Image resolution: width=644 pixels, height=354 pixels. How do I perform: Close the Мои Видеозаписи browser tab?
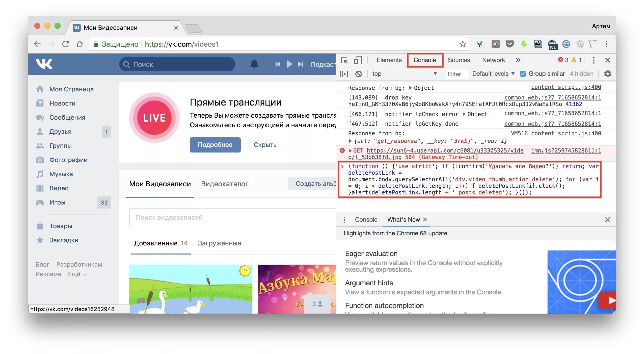click(x=176, y=28)
